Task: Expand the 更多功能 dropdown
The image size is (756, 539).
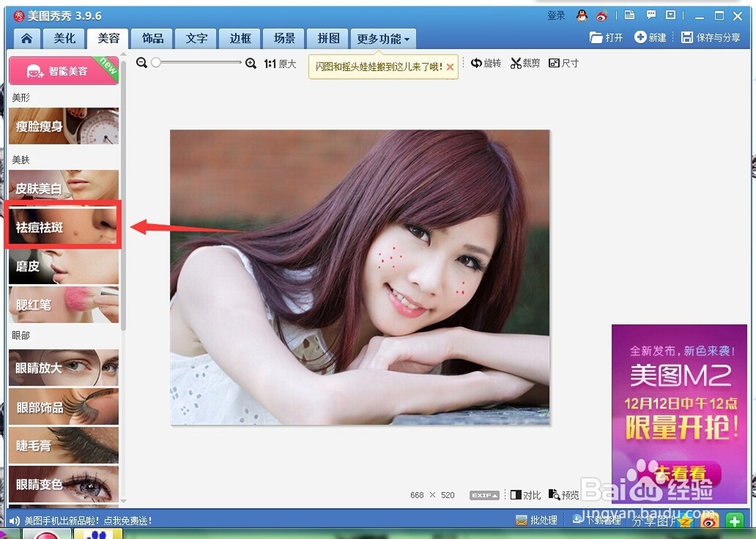Action: click(x=383, y=39)
